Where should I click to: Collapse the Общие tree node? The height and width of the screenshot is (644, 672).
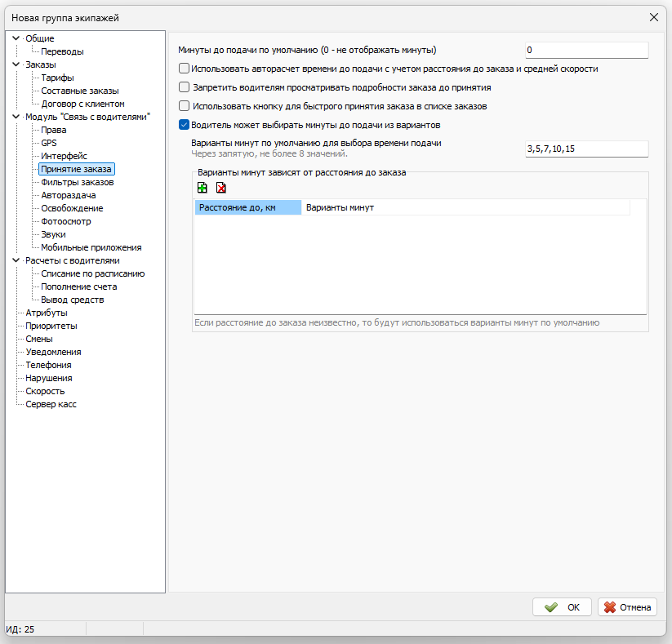point(16,38)
